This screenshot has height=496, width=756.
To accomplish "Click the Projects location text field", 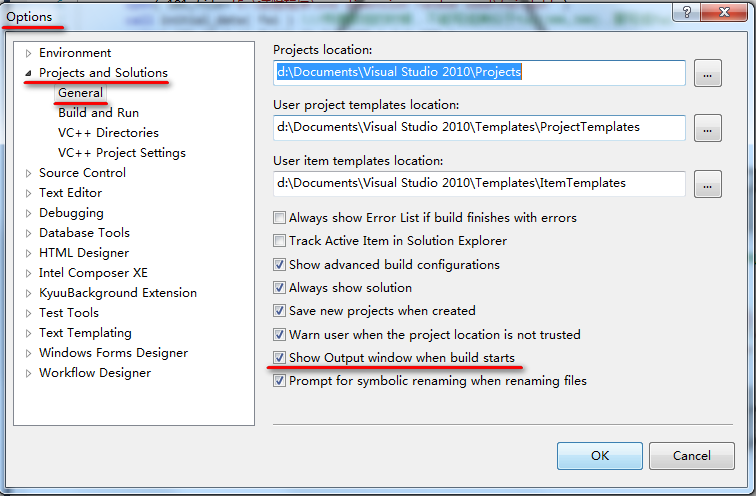I will coord(479,73).
